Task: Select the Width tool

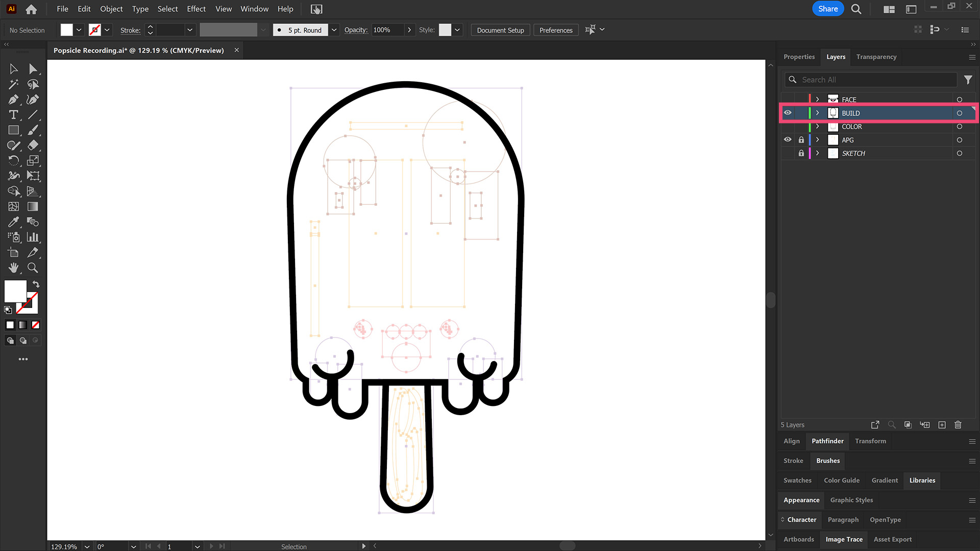Action: coord(14,176)
